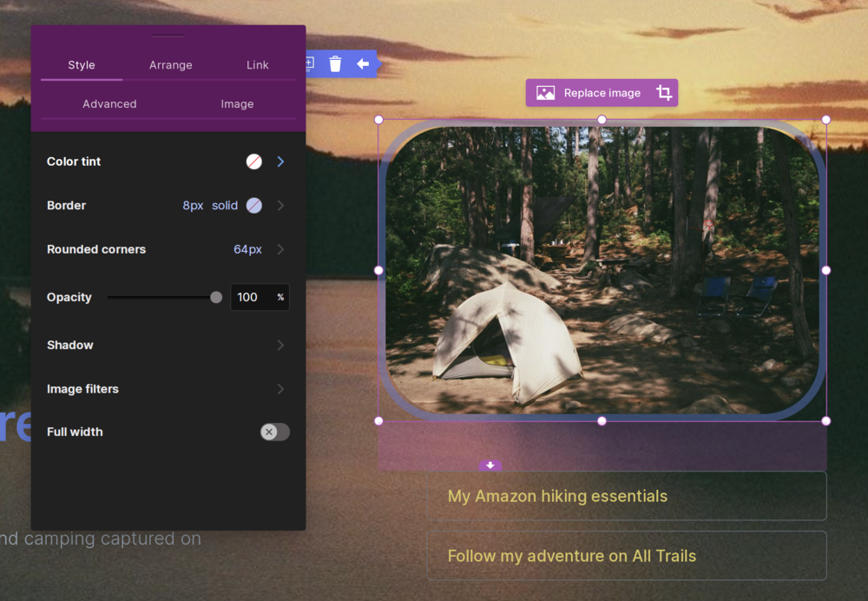
Task: Open Follow my adventure on All Trails
Action: pos(627,556)
